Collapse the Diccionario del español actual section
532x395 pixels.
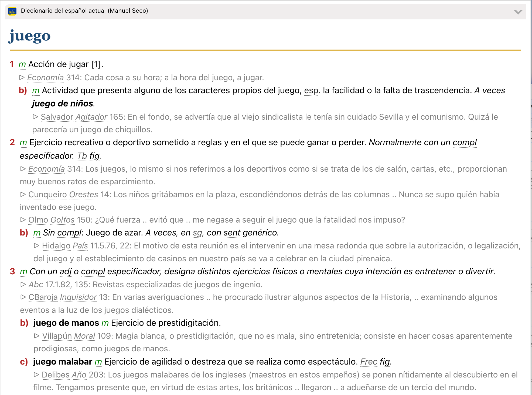tap(518, 12)
